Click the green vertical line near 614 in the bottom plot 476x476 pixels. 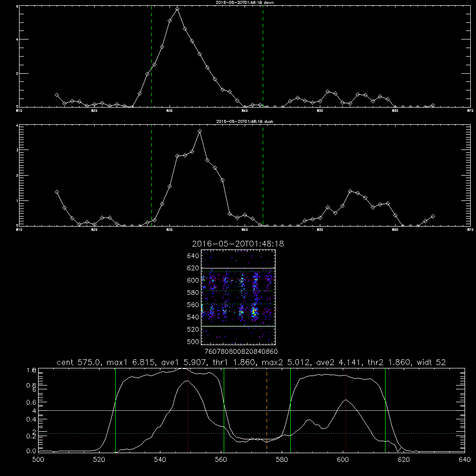pos(385,410)
